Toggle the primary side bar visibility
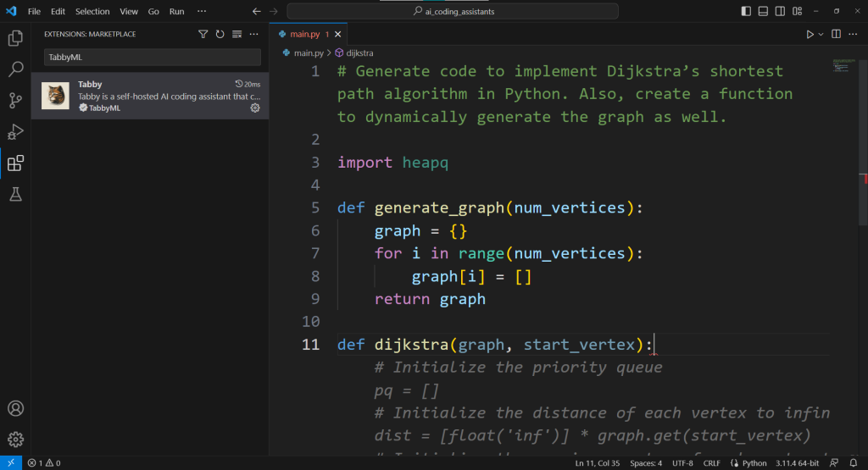Screen dimensions: 868x470 (x=746, y=11)
